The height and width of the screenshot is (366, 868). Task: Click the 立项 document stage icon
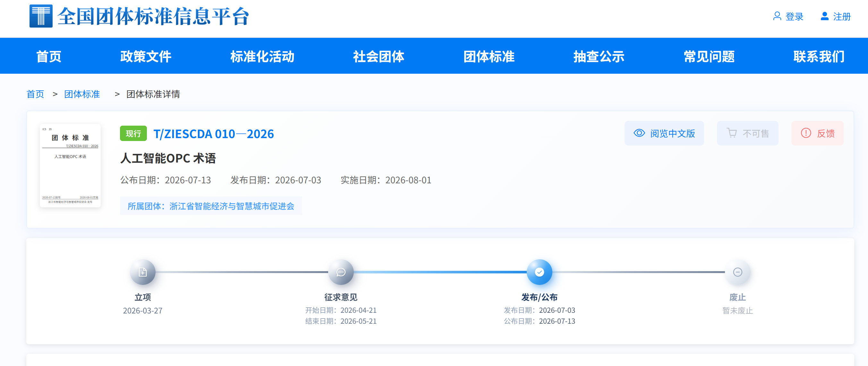pos(142,272)
